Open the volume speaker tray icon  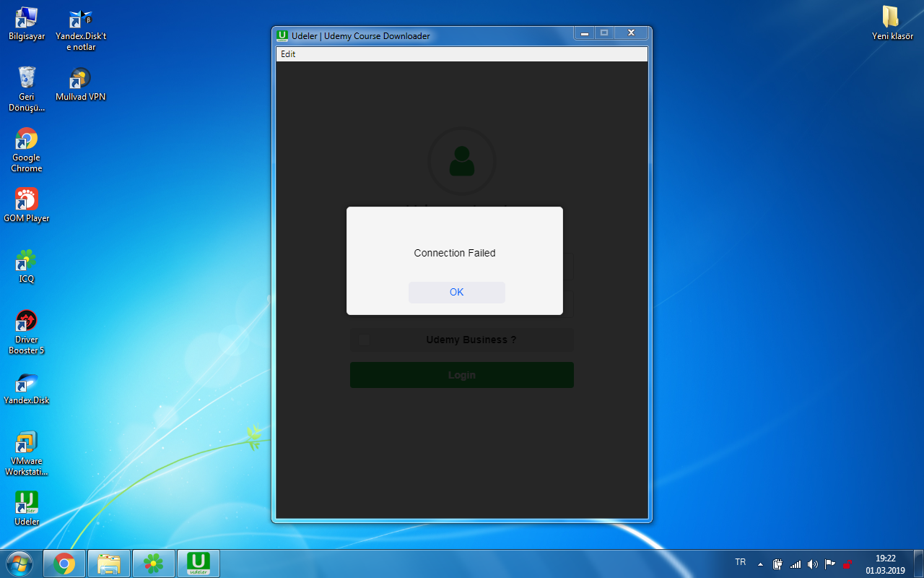(x=813, y=564)
